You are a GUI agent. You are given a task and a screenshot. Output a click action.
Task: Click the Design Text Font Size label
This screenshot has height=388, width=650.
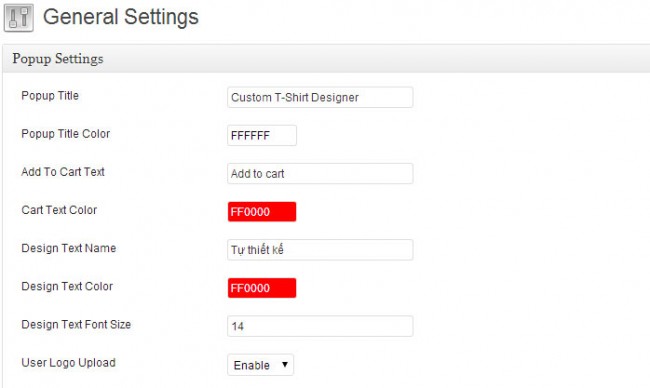(x=76, y=324)
